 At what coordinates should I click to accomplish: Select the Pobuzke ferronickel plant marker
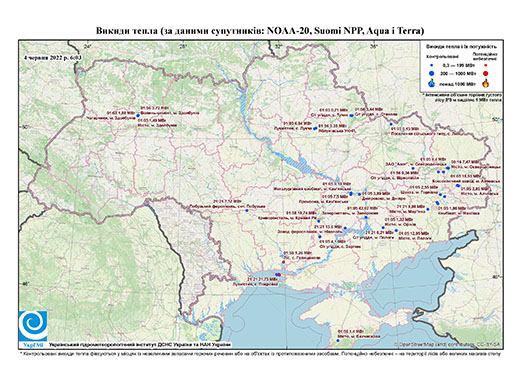(247, 210)
